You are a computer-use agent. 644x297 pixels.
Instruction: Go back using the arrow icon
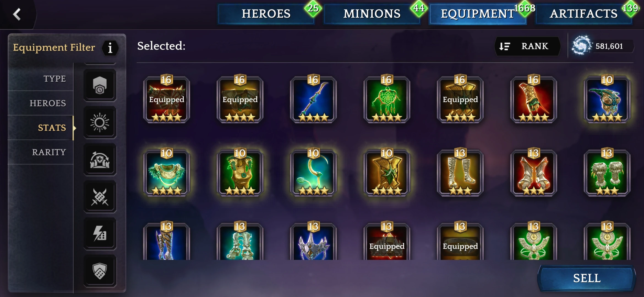click(x=17, y=14)
